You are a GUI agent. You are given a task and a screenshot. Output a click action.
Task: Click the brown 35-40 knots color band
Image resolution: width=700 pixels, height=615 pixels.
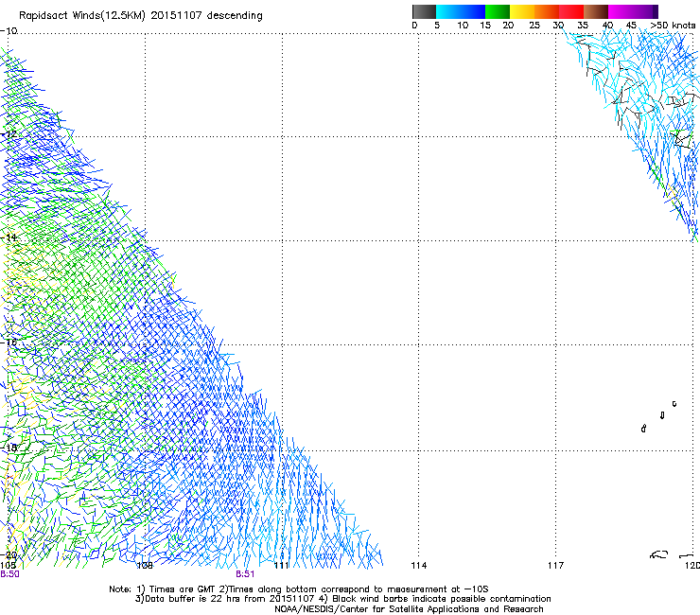[596, 11]
